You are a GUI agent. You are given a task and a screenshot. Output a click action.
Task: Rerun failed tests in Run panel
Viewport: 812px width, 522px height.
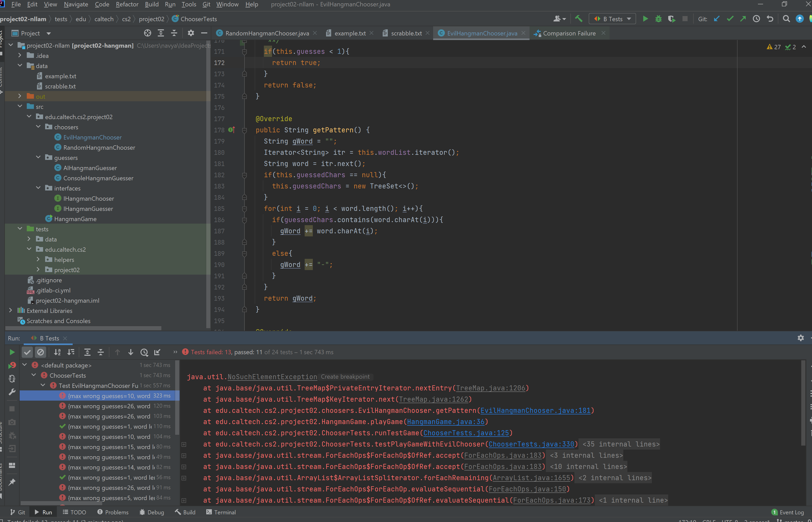click(x=12, y=365)
